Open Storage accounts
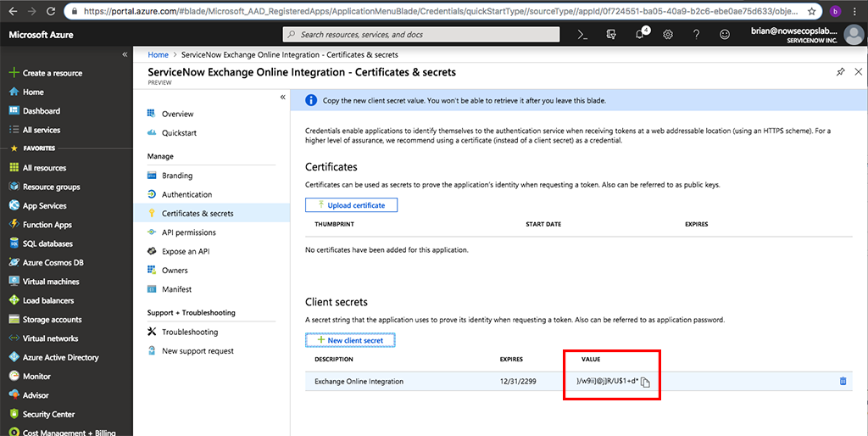Image resolution: width=868 pixels, height=436 pixels. 46,319
